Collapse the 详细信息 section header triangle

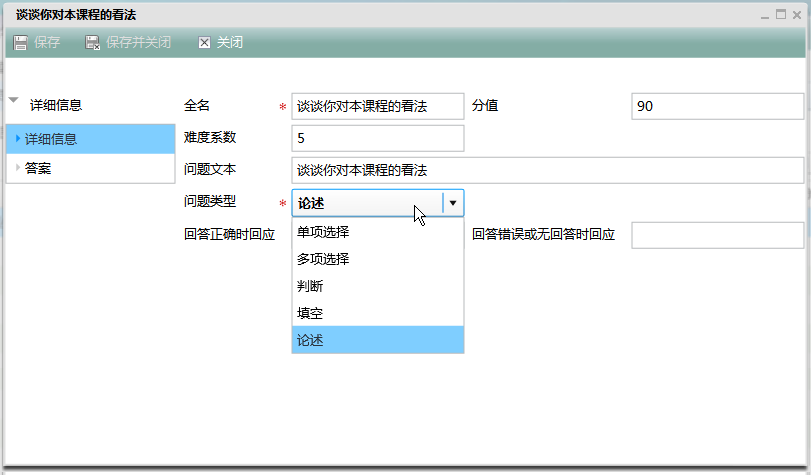pos(14,100)
